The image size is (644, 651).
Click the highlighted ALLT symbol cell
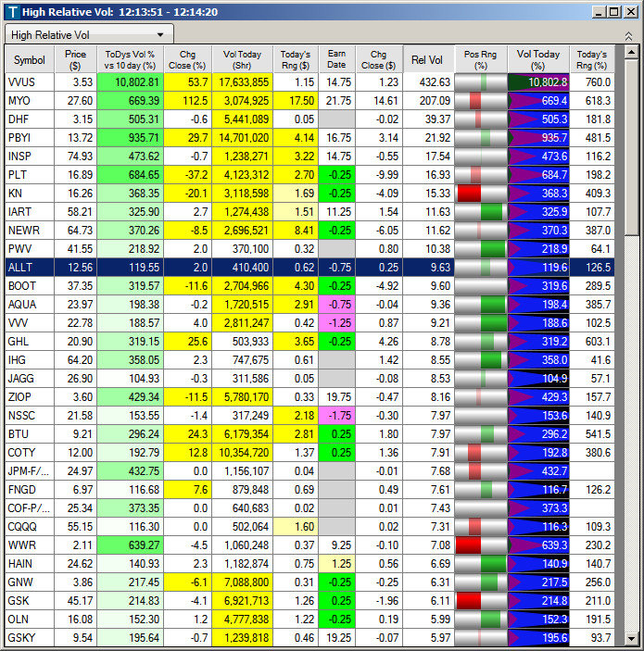click(29, 268)
